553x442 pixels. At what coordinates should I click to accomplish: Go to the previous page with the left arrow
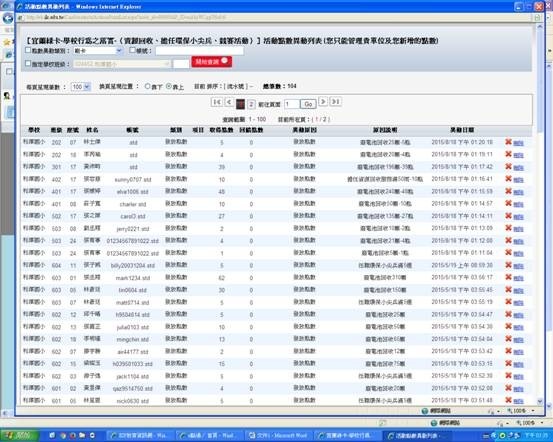click(229, 102)
